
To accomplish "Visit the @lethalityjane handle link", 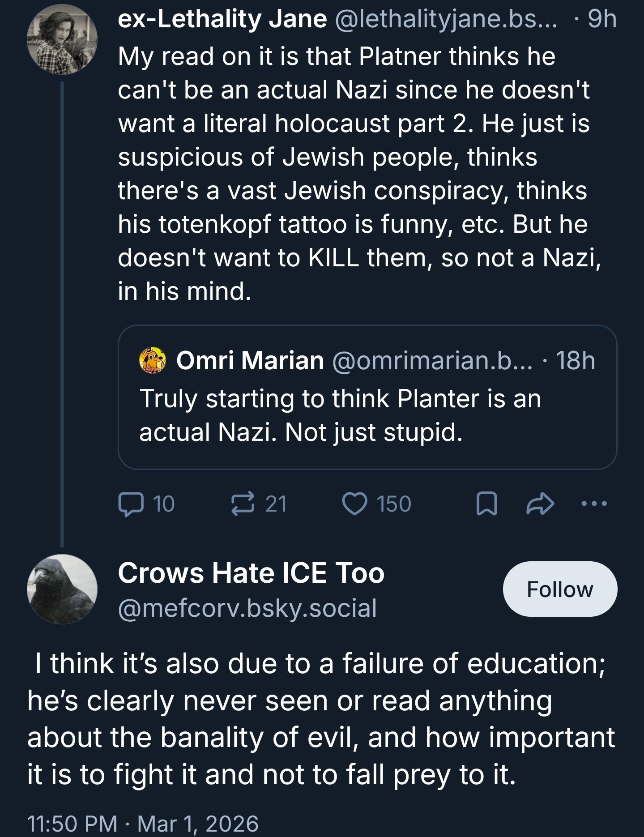I will (446, 19).
